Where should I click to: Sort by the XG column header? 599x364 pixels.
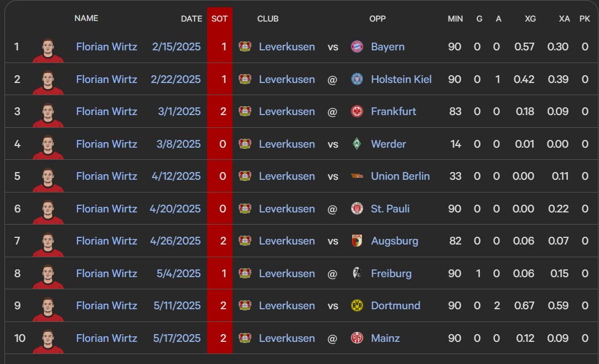coord(530,19)
